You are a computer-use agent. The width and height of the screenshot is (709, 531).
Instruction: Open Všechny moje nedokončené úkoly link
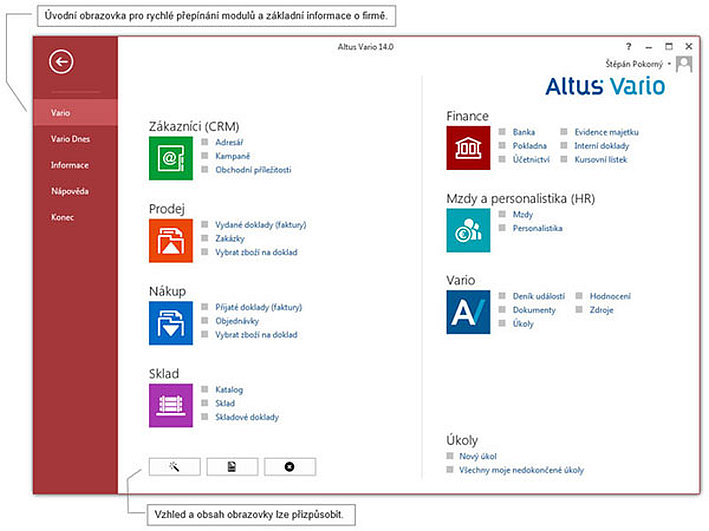[x=521, y=470]
